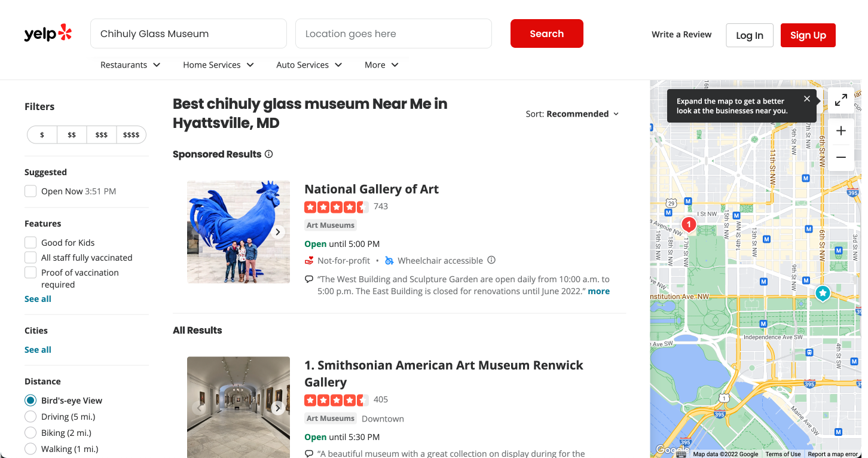Click the wheelchair accessible info icon
Screen dimensions: 868x458
491,260
